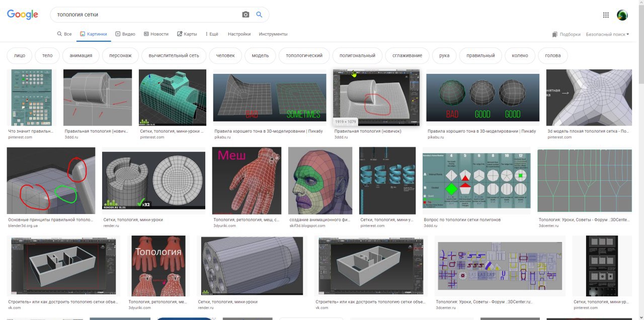Expand the Безопасный поиск dropdown
Image resolution: width=644 pixels, height=320 pixels.
(607, 34)
